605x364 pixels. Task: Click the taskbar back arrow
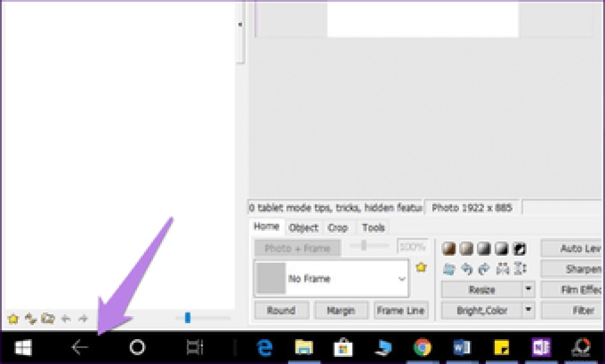80,347
